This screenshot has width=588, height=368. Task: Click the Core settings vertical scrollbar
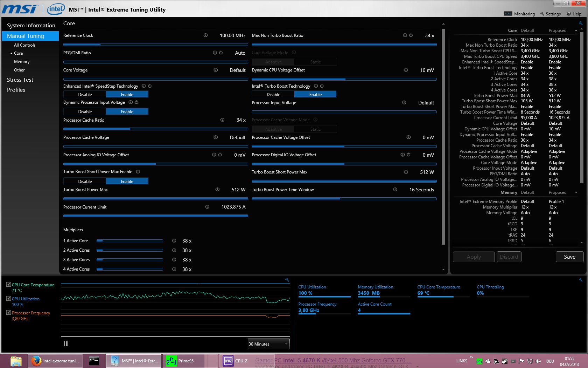pyautogui.click(x=443, y=137)
